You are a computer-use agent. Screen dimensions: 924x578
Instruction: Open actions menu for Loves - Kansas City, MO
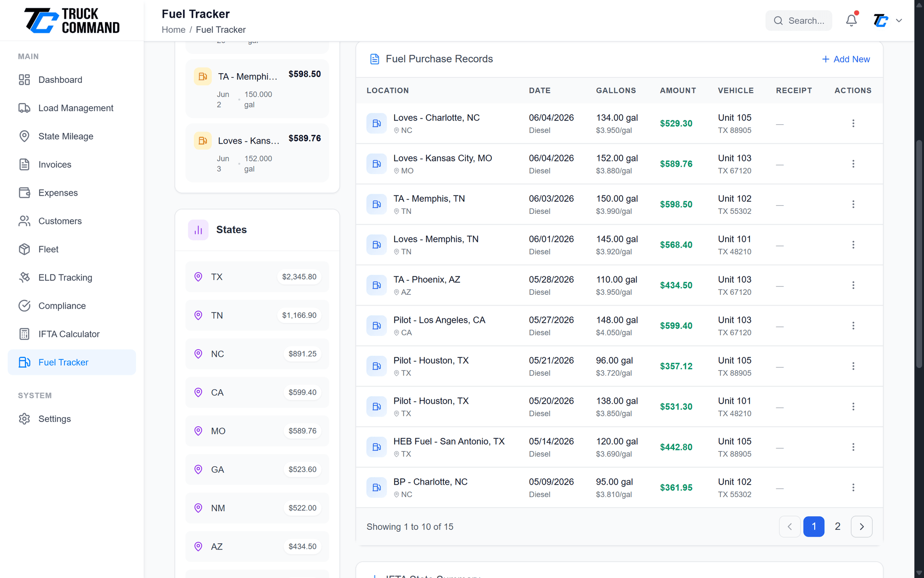point(853,164)
